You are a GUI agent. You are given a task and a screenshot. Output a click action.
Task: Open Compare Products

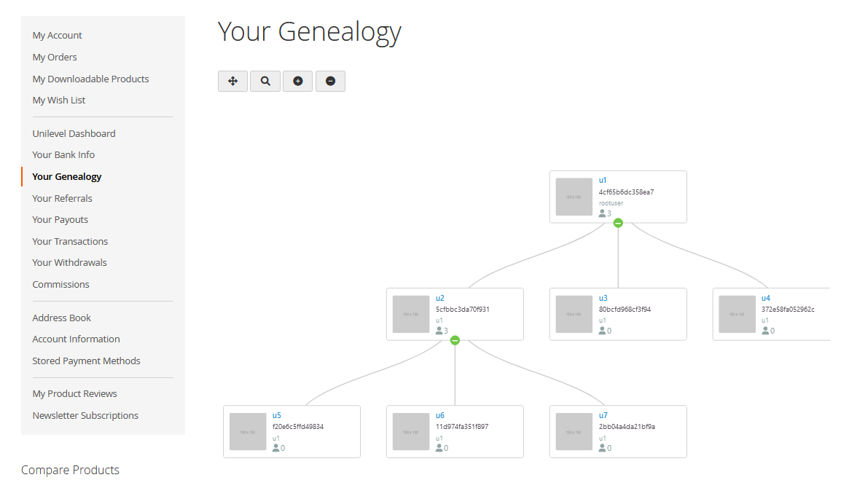pyautogui.click(x=70, y=470)
